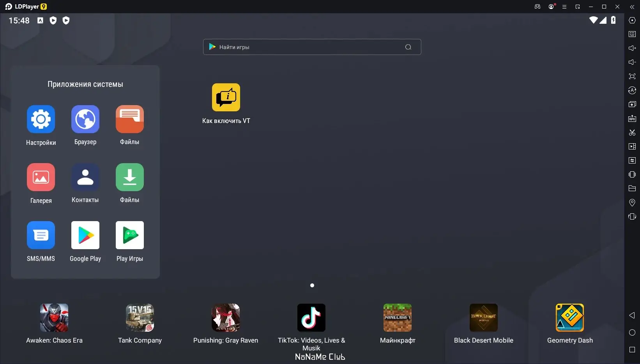This screenshot has height=364, width=640.
Task: Open the virtual location tool
Action: (x=632, y=202)
